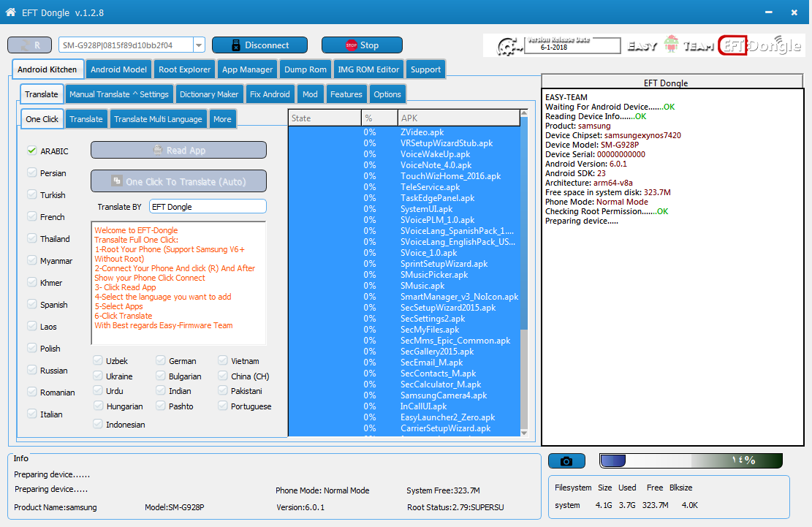
Task: Check the Indonesian language option
Action: 98,424
